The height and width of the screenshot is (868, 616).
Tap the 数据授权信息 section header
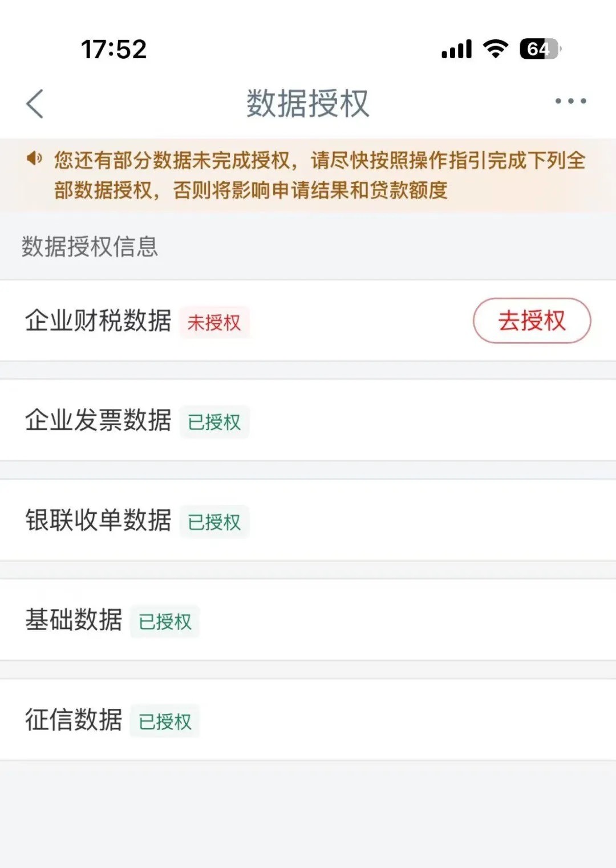point(90,247)
